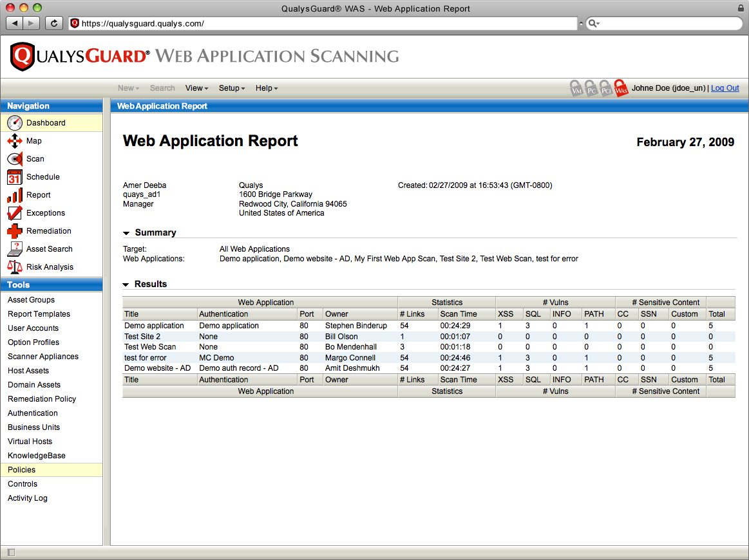Click the Log Out link
The image size is (749, 560).
[725, 88]
